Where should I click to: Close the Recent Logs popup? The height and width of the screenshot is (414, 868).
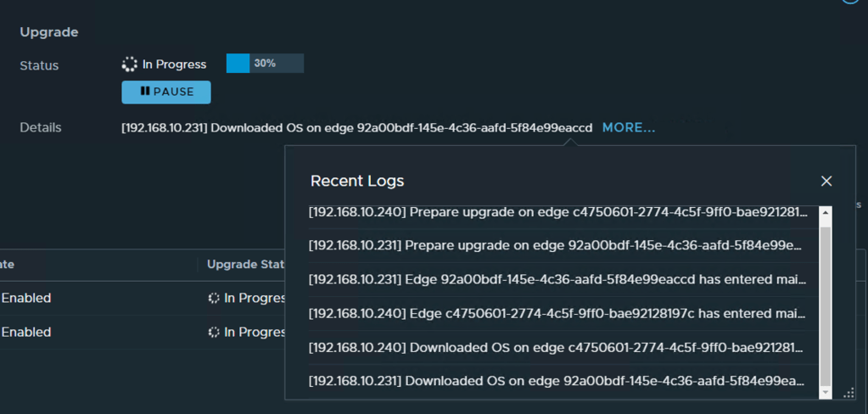click(x=826, y=181)
